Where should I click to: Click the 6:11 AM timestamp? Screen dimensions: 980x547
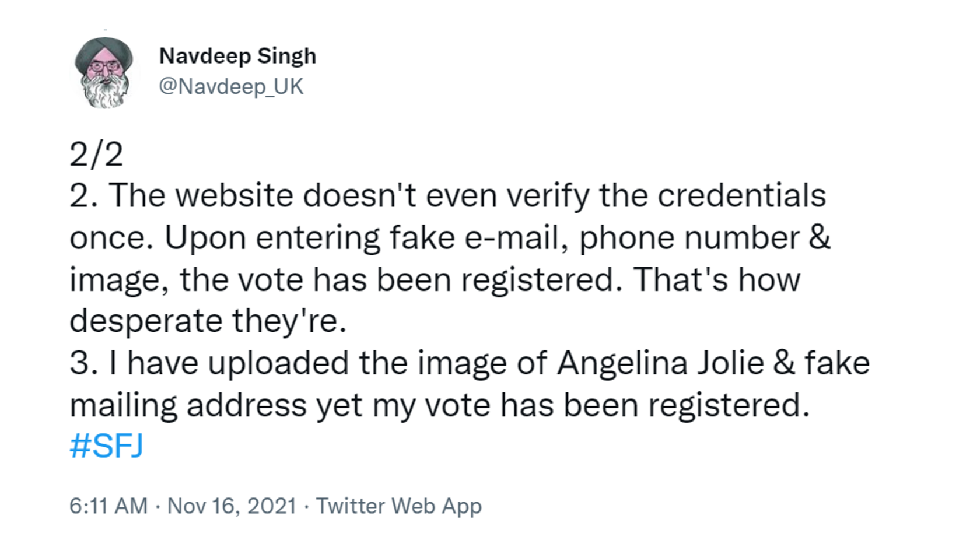[108, 506]
